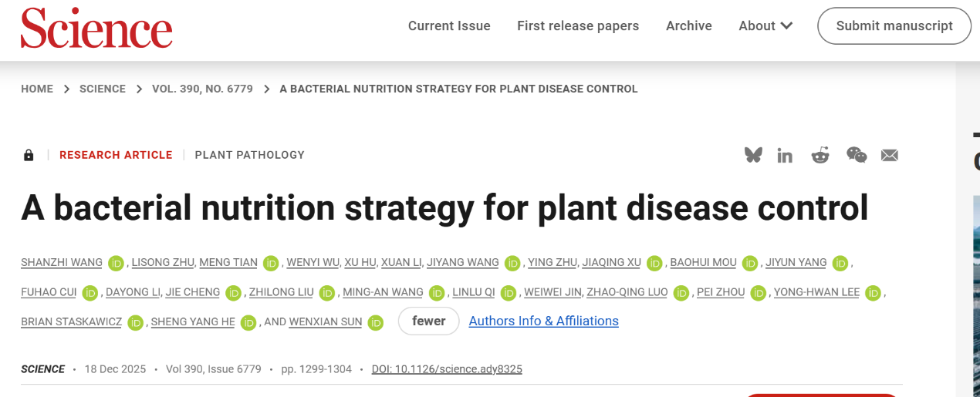Open author Brian Staskawicz's name link
The height and width of the screenshot is (397, 980).
click(x=71, y=322)
